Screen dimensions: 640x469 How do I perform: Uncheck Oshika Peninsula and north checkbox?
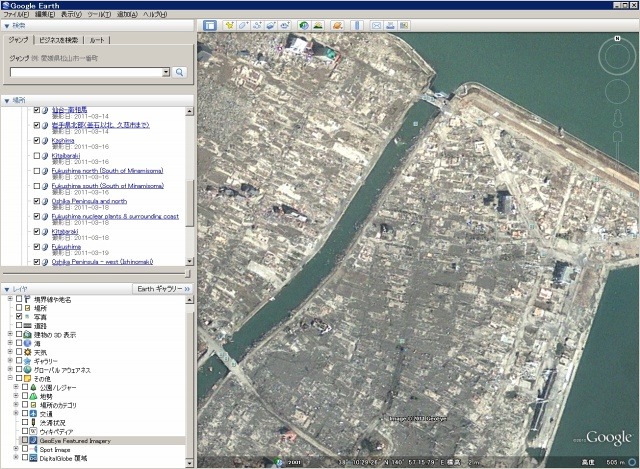tap(37, 201)
